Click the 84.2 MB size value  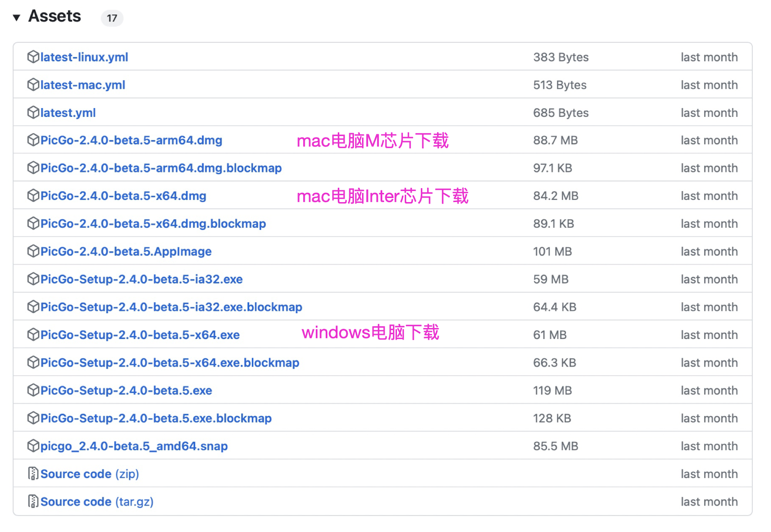[x=556, y=196]
